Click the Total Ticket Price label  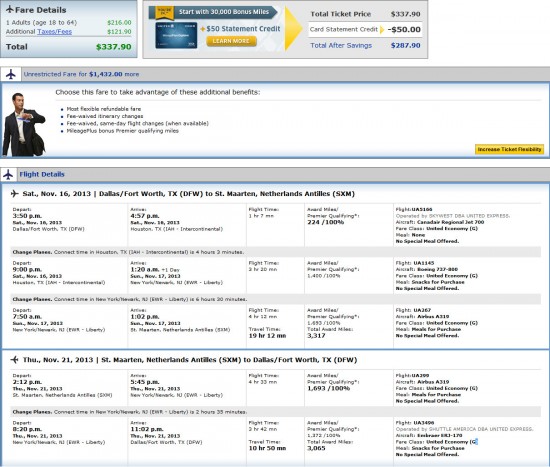341,14
